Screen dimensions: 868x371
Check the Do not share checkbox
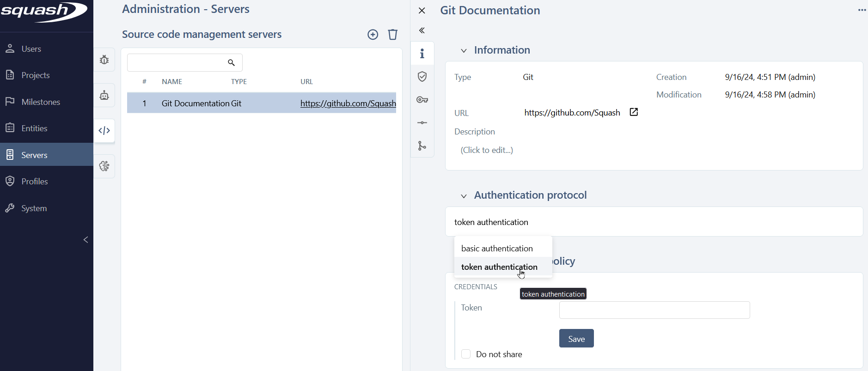pyautogui.click(x=466, y=354)
